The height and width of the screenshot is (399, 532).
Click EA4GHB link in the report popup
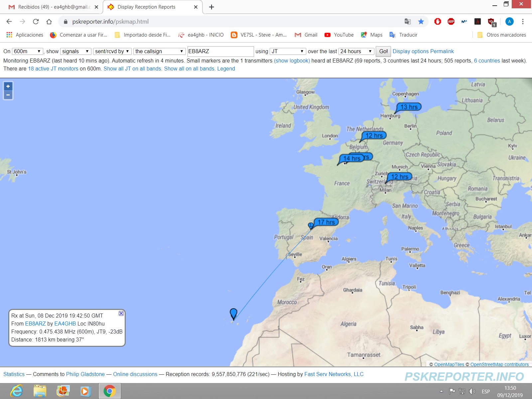[65, 324]
